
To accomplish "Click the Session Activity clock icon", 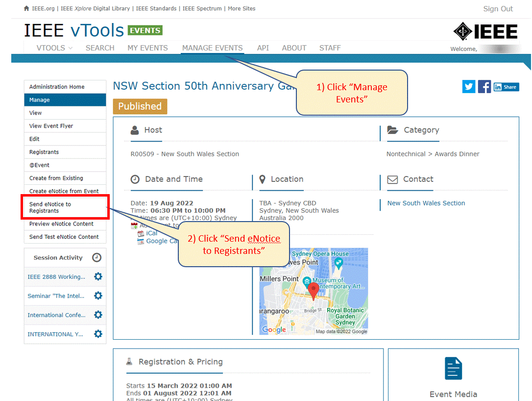I will tap(97, 257).
